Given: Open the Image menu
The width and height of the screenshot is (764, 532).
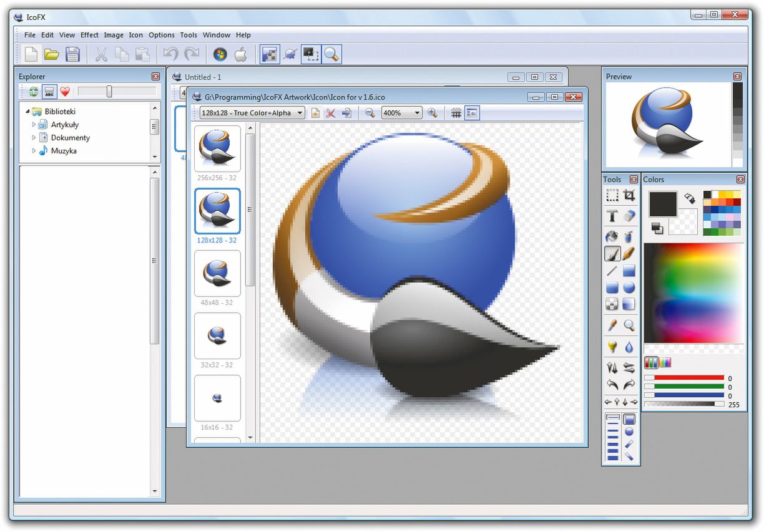Looking at the screenshot, I should pyautogui.click(x=114, y=35).
